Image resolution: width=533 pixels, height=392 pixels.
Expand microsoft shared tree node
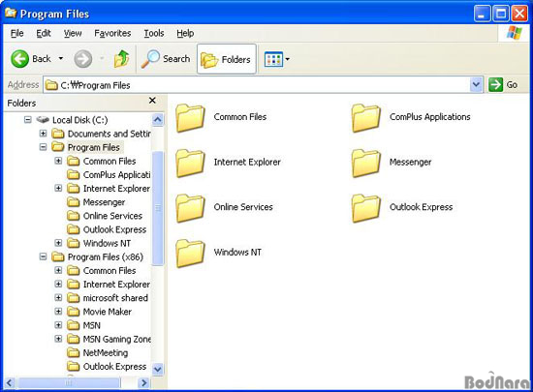tap(58, 298)
